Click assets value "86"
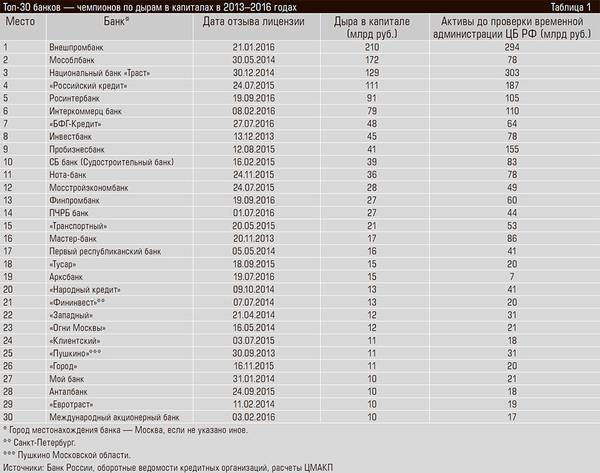The width and height of the screenshot is (600, 473). [x=512, y=239]
